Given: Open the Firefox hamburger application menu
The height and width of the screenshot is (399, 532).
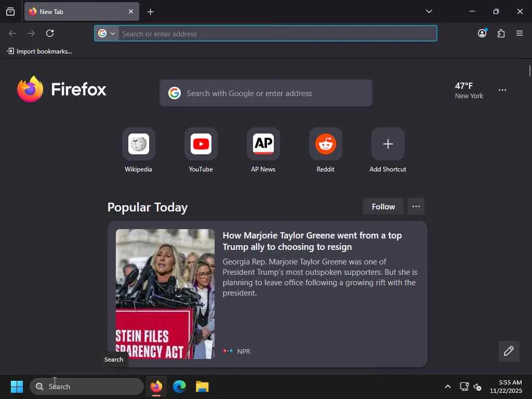Looking at the screenshot, I should pos(519,33).
